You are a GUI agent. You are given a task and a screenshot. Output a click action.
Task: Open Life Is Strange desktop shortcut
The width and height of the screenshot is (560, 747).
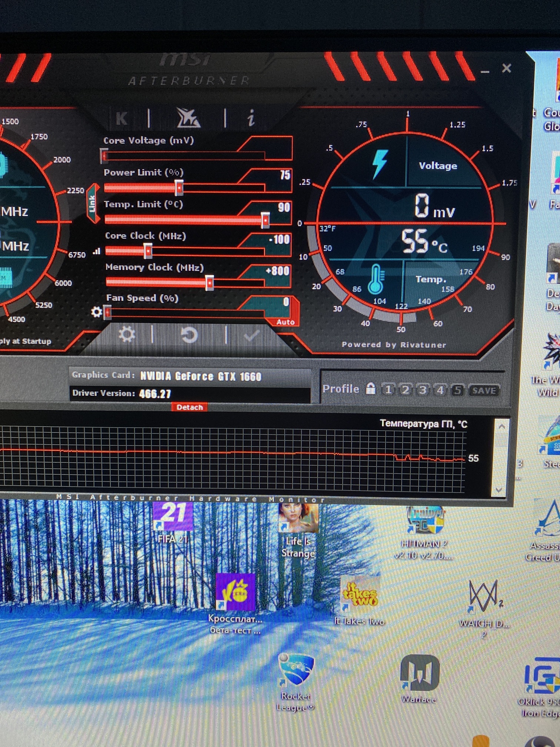point(298,531)
